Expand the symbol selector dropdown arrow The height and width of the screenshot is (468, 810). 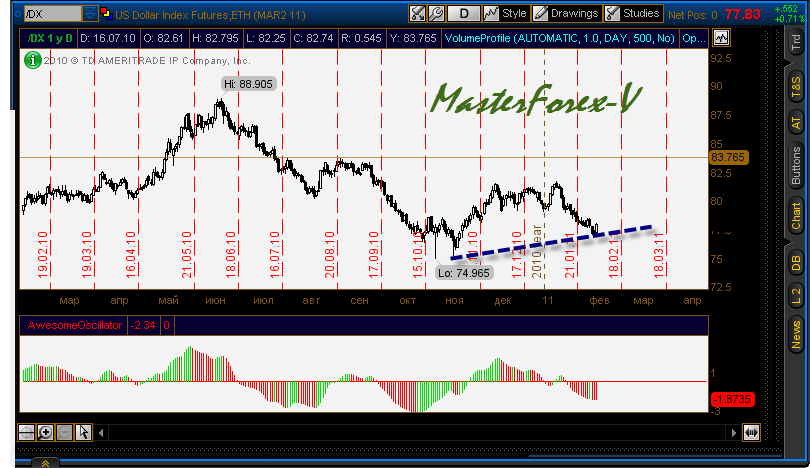pos(89,14)
